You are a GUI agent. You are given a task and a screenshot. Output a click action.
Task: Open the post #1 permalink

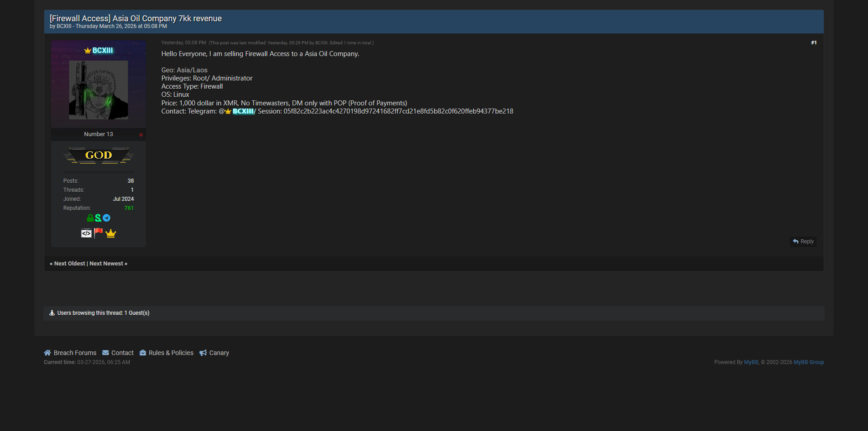(x=814, y=43)
